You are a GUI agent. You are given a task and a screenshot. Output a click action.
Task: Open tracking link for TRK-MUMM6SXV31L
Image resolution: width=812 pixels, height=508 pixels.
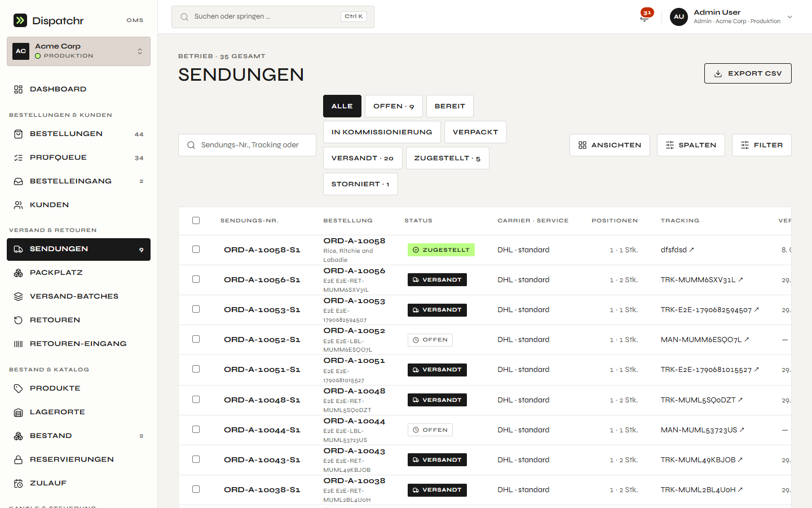click(702, 280)
